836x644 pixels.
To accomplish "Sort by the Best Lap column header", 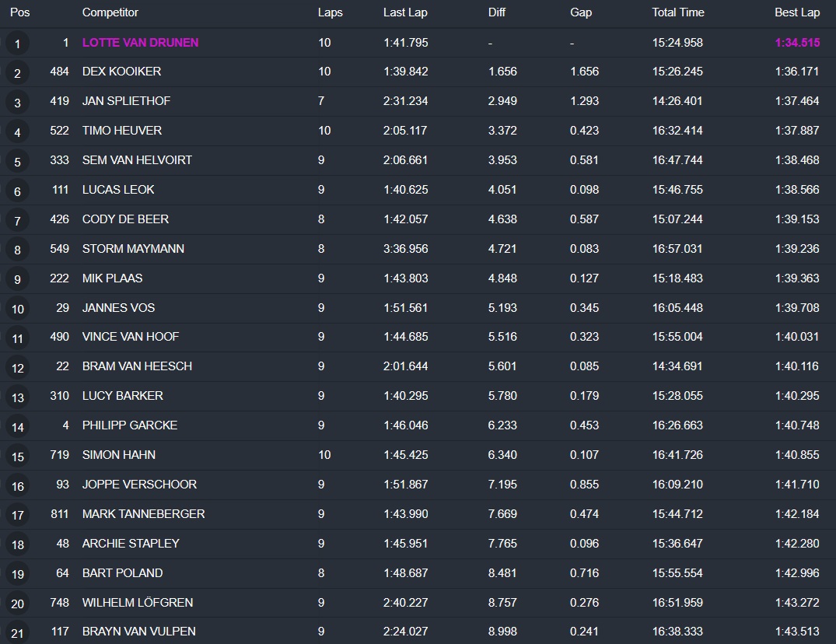I will point(797,12).
